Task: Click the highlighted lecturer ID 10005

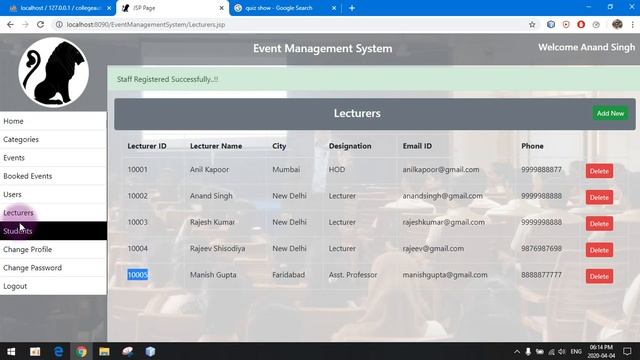Action: coord(138,275)
